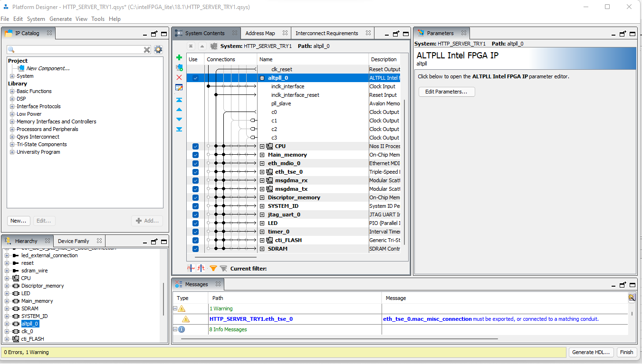Viewport: 642px width, 364px height.
Task: Toggle the Use checkbox for Main_memory
Action: point(195,155)
